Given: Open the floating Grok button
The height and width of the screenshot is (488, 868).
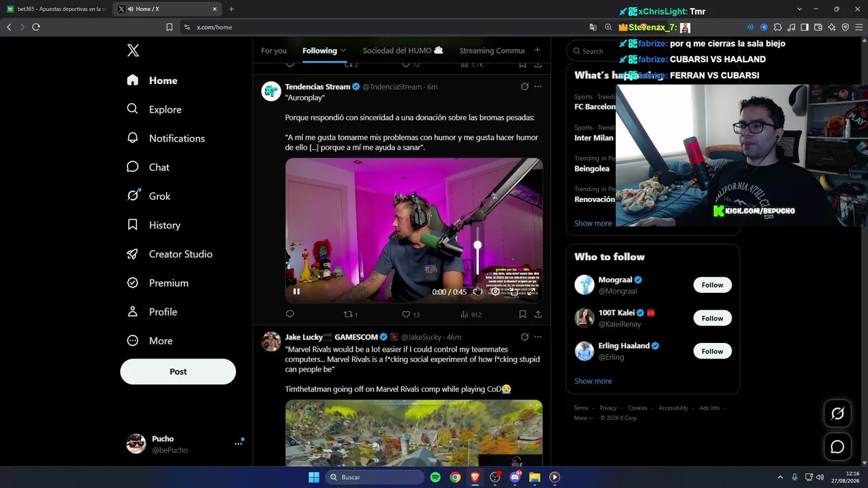Looking at the screenshot, I should click(x=837, y=413).
